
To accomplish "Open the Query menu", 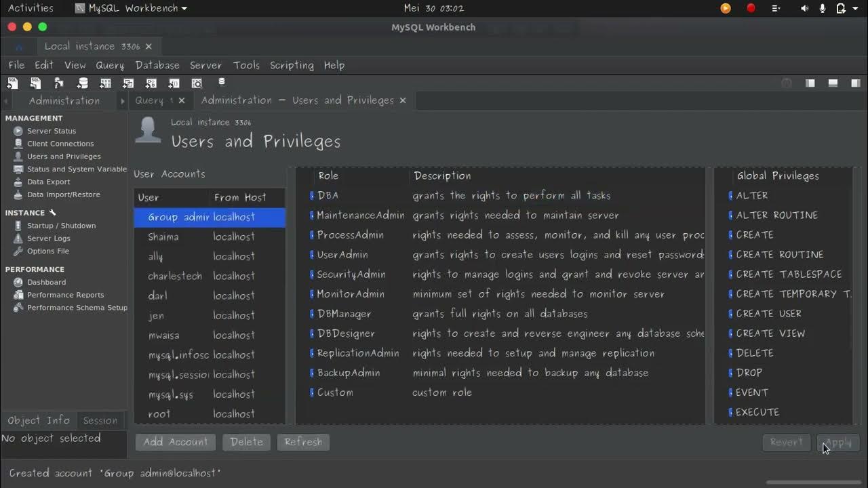I will tap(110, 65).
